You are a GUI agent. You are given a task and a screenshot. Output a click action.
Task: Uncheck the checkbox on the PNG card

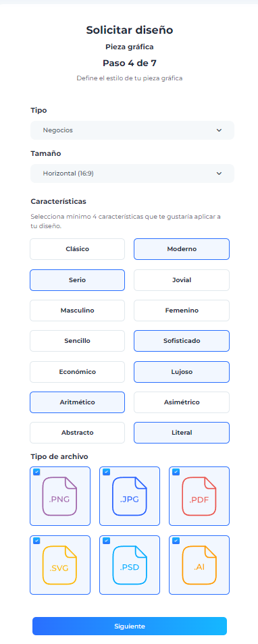pyautogui.click(x=36, y=472)
